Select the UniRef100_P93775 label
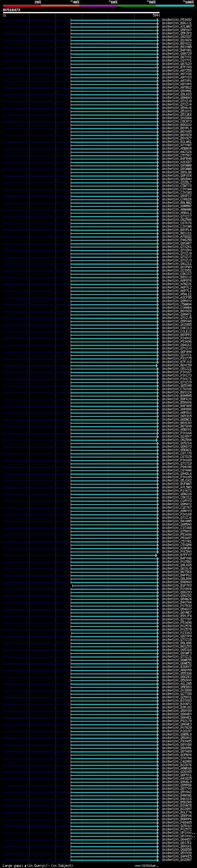197x868 pixels. (177, 359)
